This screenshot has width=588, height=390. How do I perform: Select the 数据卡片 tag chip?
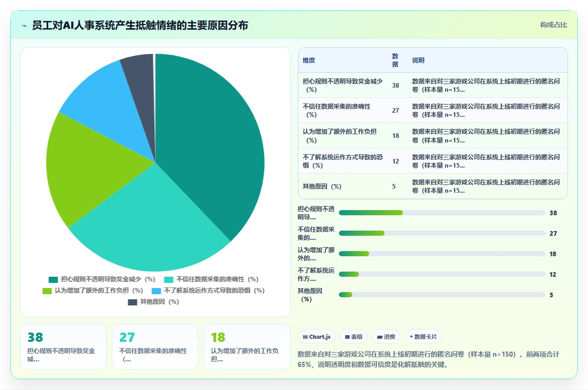click(x=423, y=337)
